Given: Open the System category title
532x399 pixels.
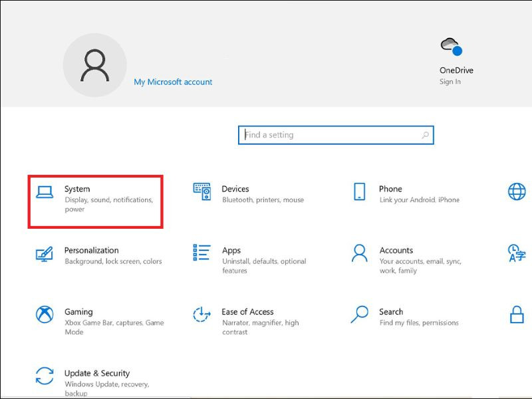Looking at the screenshot, I should tap(77, 189).
